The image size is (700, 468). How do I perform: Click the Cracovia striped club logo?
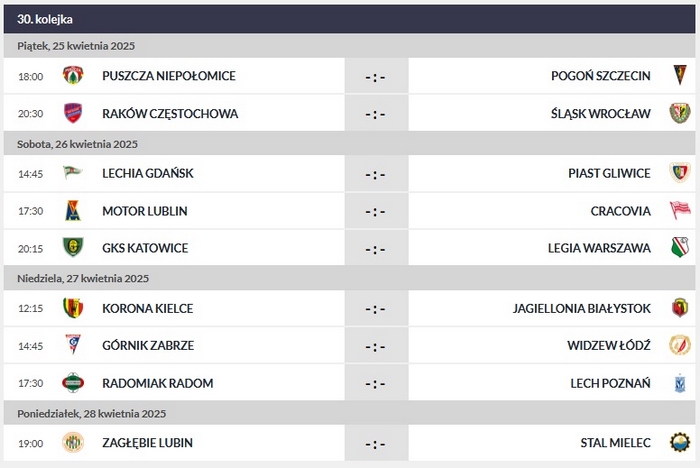(x=679, y=211)
